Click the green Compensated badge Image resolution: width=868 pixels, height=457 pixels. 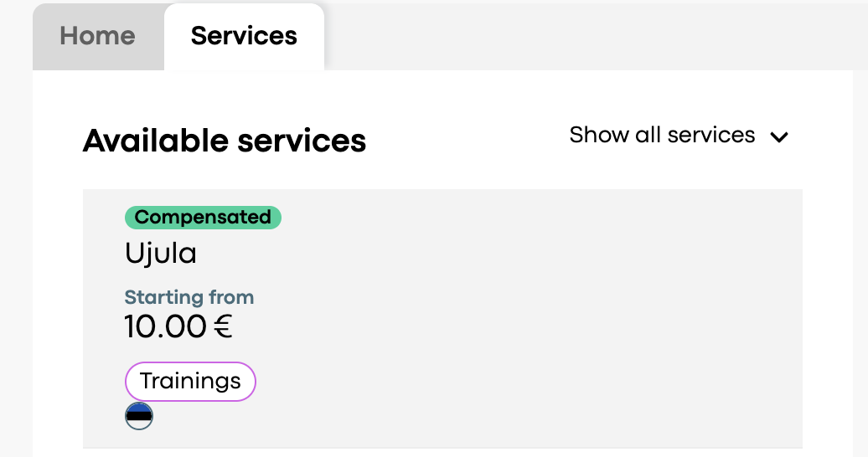coord(203,218)
